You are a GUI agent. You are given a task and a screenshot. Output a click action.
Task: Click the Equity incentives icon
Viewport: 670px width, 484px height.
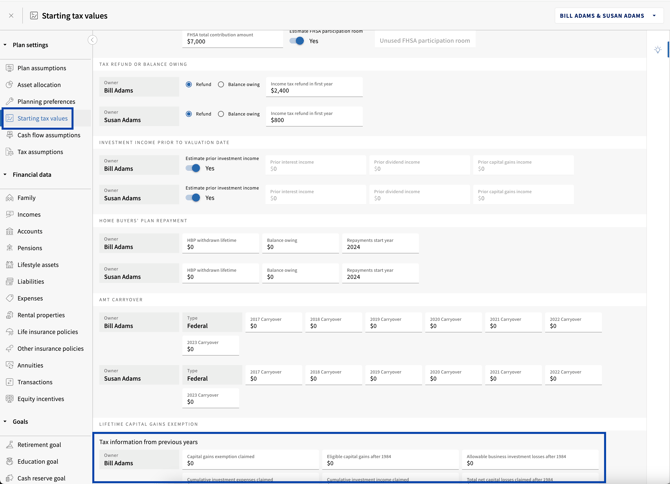[x=9, y=399]
